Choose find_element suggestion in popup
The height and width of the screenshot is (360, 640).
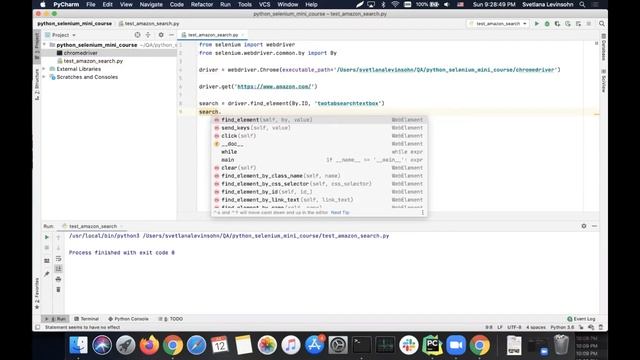pos(319,120)
